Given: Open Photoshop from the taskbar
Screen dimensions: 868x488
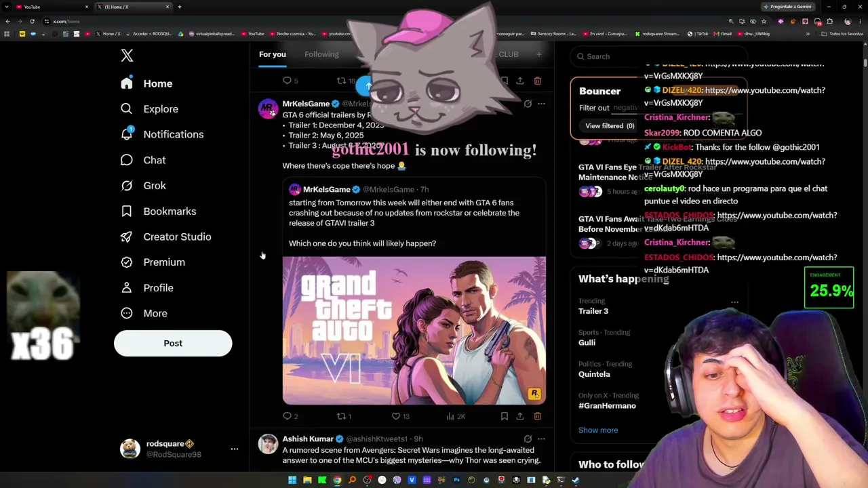Looking at the screenshot, I should [x=456, y=481].
